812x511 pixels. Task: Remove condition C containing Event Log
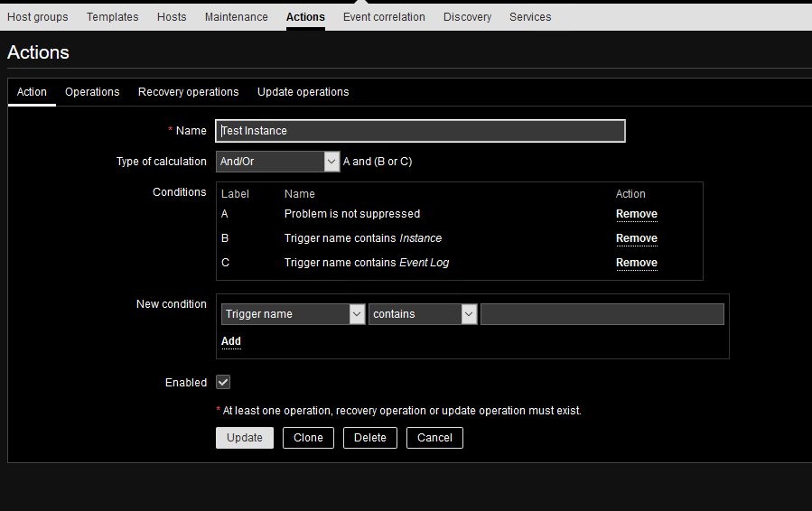(x=636, y=263)
